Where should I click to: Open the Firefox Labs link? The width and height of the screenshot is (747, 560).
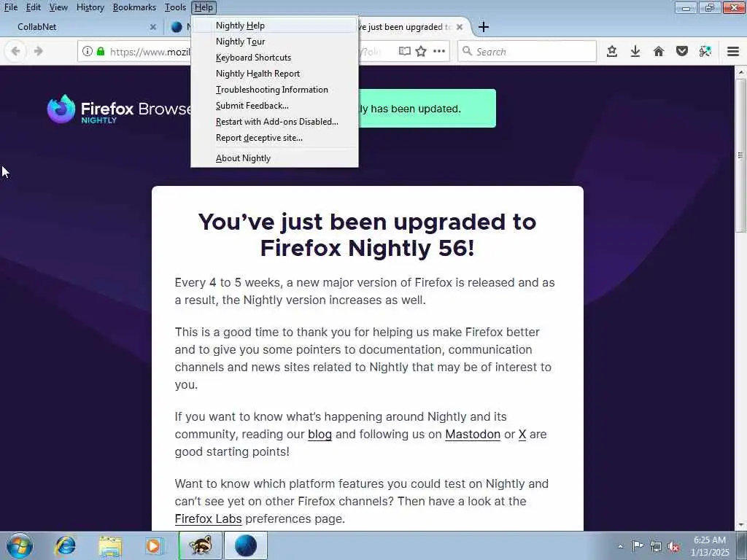pyautogui.click(x=208, y=518)
